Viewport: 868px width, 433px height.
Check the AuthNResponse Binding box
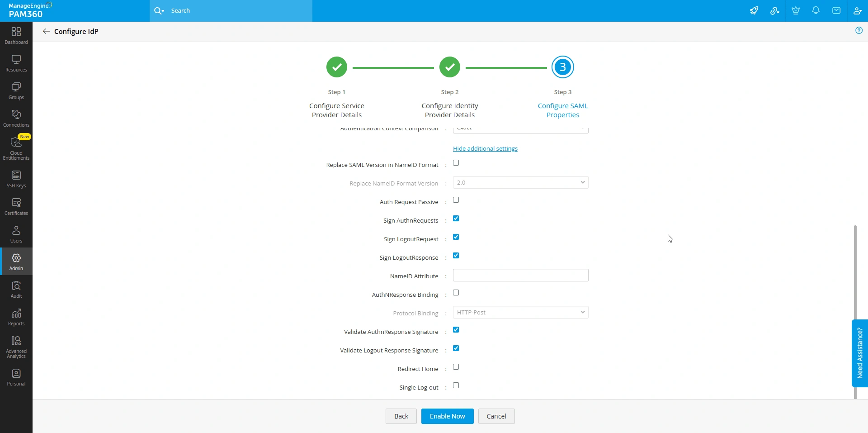(x=456, y=293)
